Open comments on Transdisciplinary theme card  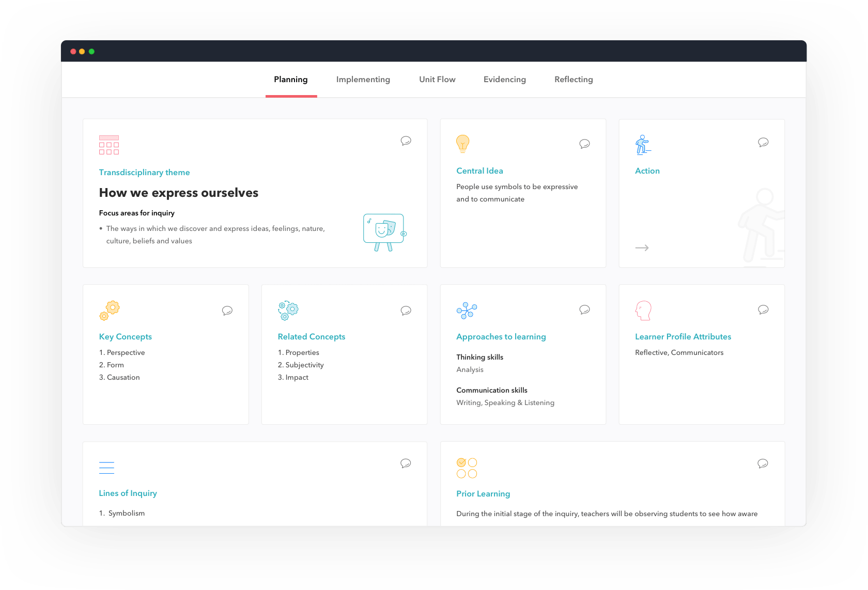[406, 141]
